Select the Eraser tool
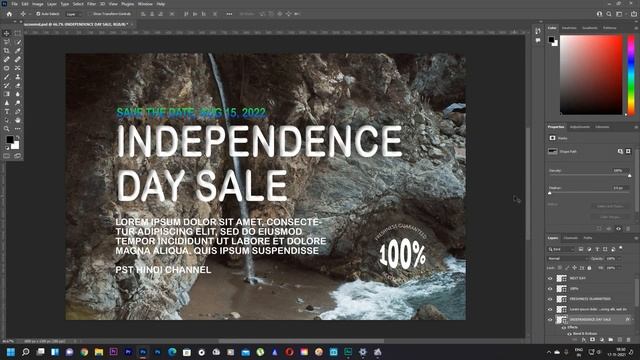This screenshot has height=360, width=640. click(x=18, y=85)
